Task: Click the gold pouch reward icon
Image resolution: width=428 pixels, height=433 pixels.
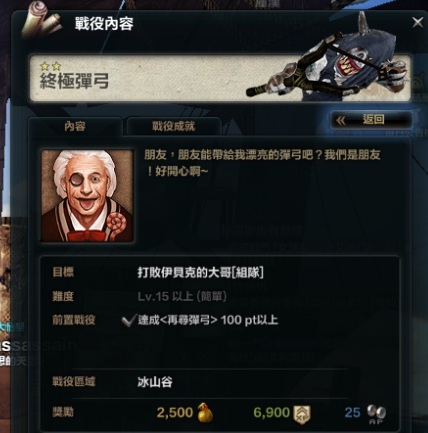Action: coord(205,413)
